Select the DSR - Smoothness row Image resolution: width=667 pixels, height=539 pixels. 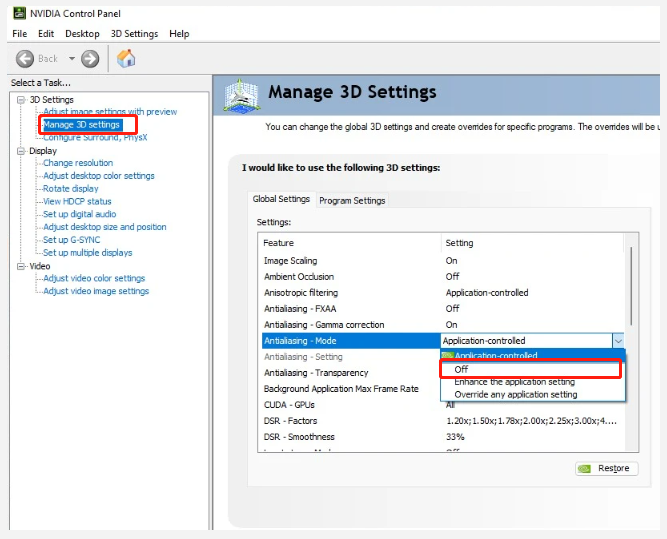click(442, 437)
